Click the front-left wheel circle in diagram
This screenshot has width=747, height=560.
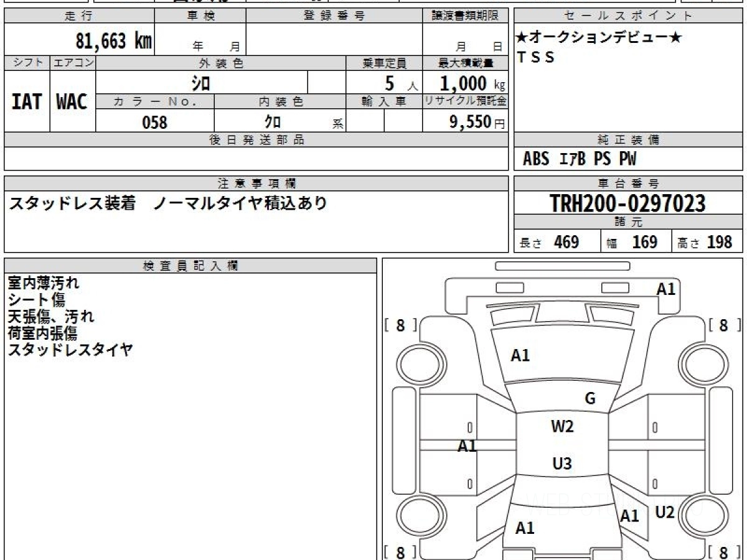click(x=419, y=363)
